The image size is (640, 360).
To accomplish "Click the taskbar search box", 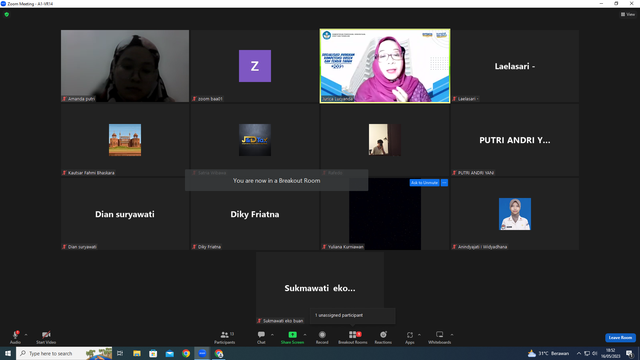I will (64, 353).
